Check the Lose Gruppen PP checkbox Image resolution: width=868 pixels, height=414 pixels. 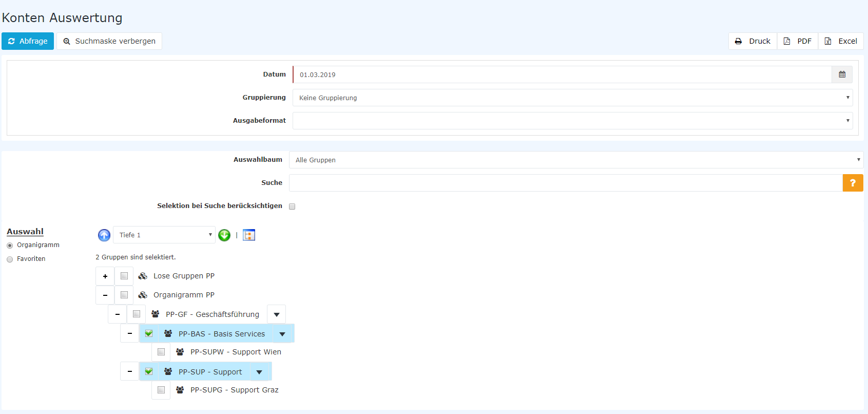tap(124, 276)
